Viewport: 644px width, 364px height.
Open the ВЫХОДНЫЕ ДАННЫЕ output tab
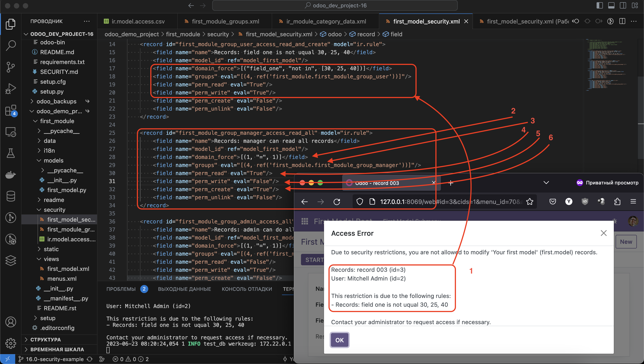coord(184,289)
